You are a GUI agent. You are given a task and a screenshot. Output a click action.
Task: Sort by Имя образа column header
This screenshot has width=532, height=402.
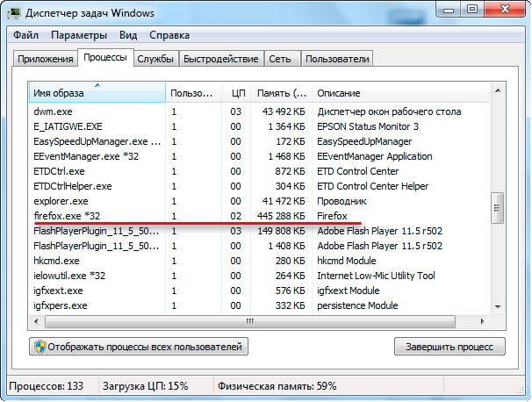coord(97,93)
